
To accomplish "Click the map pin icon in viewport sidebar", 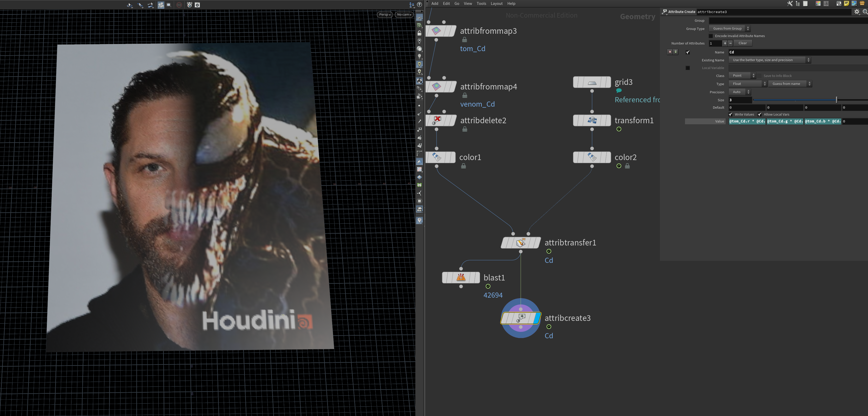I will [419, 220].
